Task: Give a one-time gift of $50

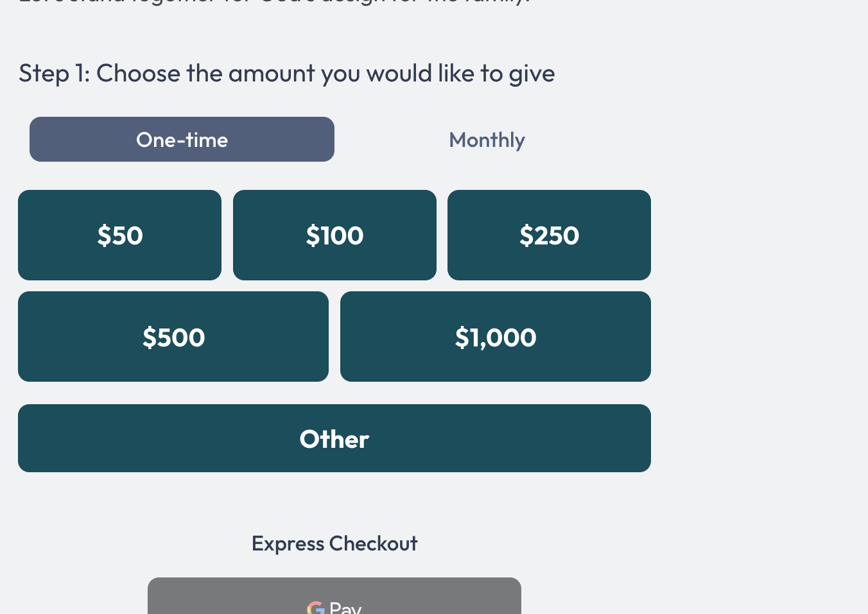Action: coord(119,235)
